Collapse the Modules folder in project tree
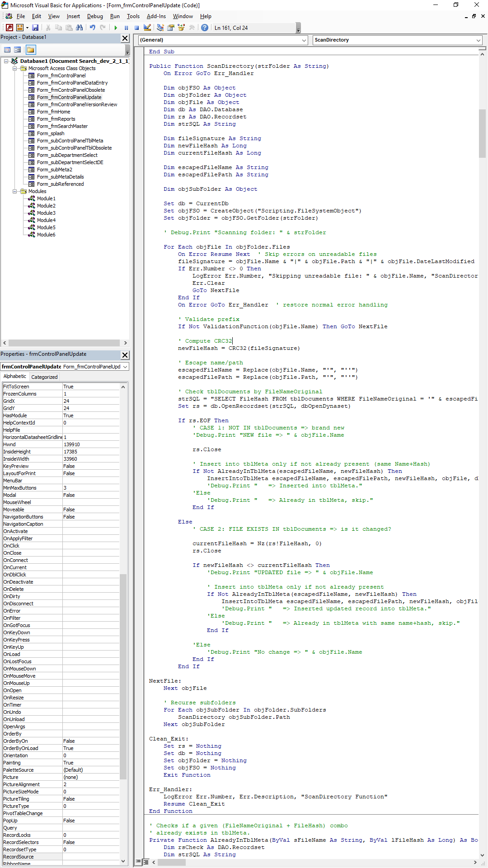 (x=15, y=191)
